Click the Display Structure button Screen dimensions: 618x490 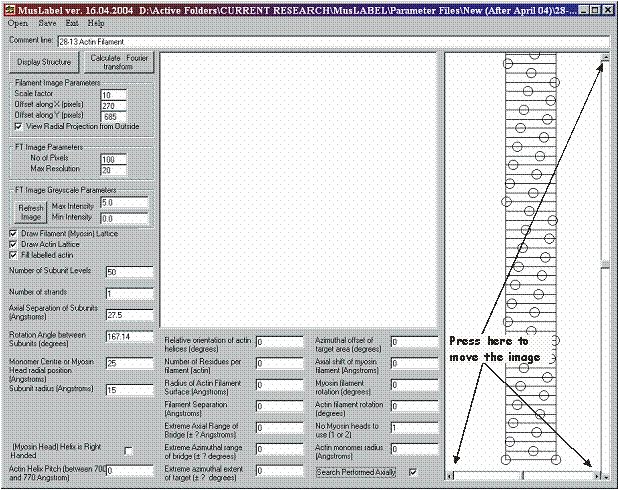(x=44, y=62)
